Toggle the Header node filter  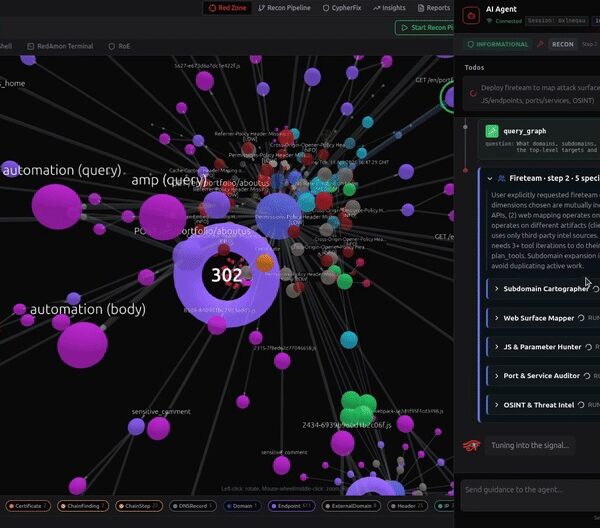tap(408, 506)
